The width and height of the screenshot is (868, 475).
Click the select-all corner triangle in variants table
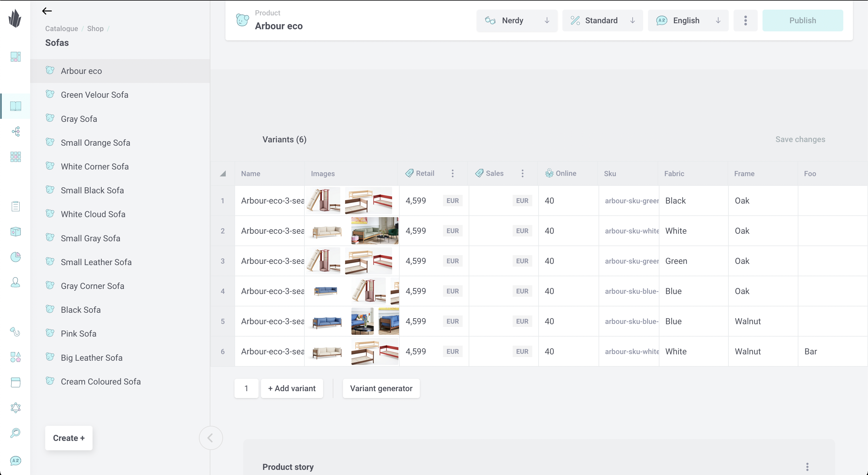click(223, 174)
